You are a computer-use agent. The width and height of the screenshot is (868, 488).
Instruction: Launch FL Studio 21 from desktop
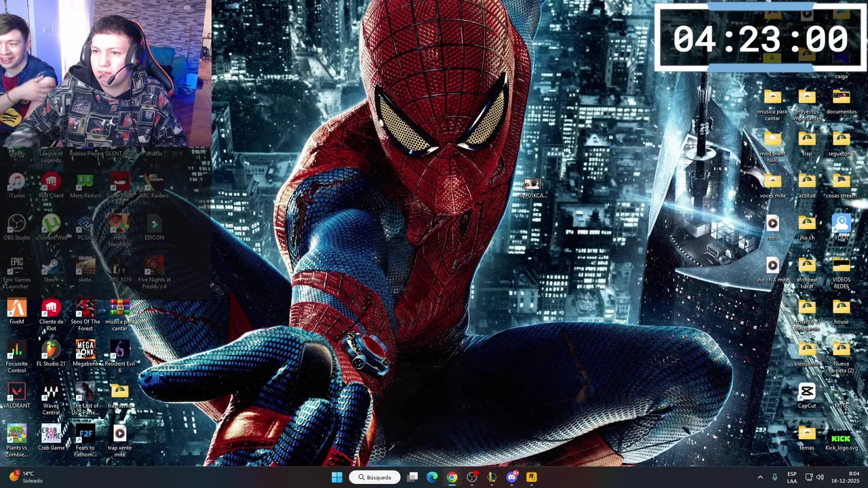coord(51,354)
